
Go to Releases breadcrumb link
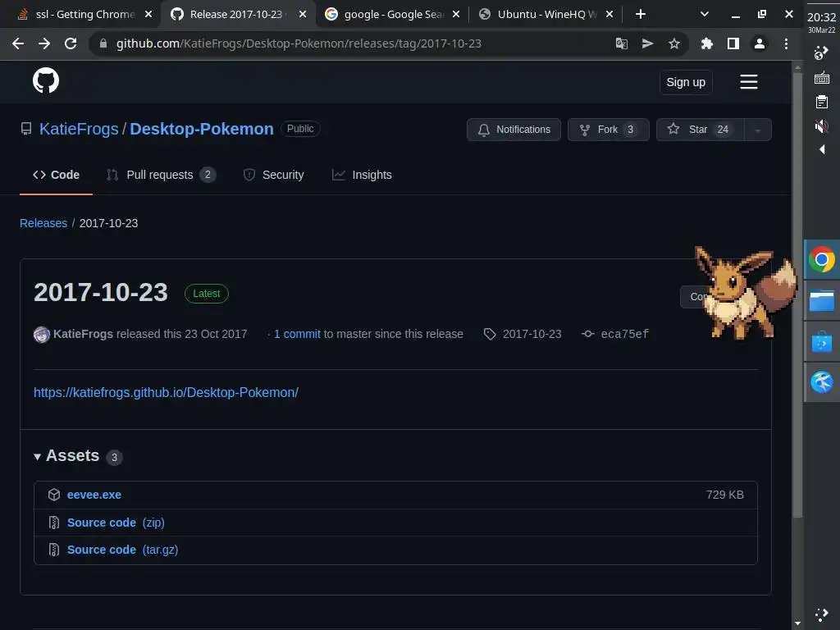(43, 223)
